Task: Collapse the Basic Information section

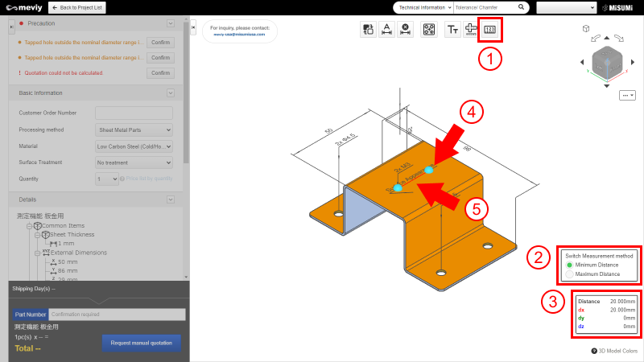Action: click(x=171, y=93)
